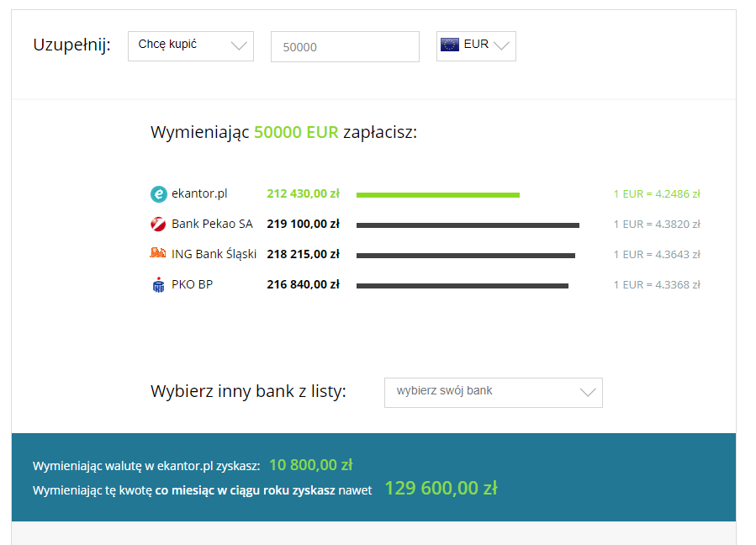Click the amount 219 100,00 zł
Image resolution: width=756 pixels, height=545 pixels.
tap(304, 224)
